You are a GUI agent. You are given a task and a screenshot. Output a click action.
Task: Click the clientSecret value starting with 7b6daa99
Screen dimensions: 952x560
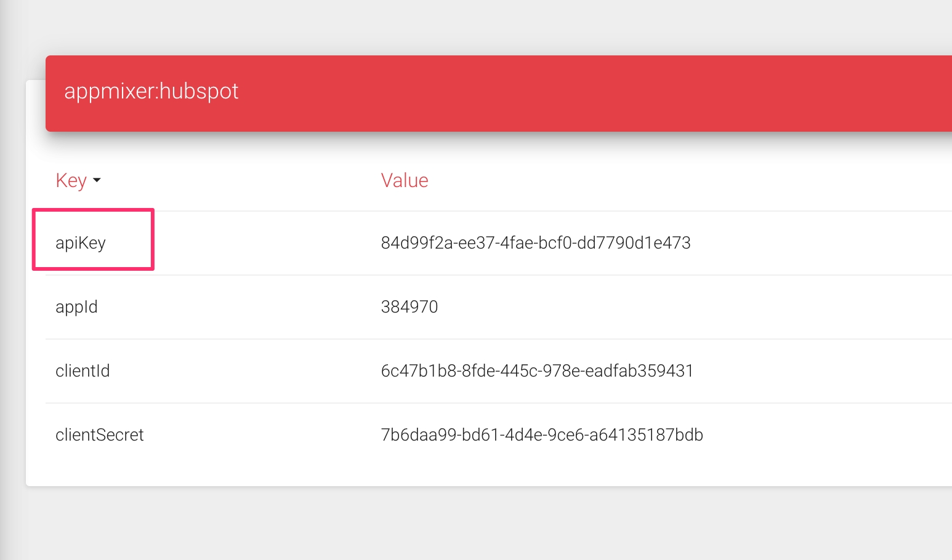coord(542,435)
